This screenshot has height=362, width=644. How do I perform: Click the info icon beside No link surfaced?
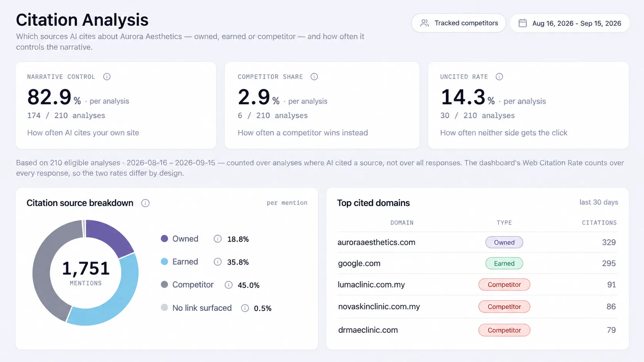245,308
